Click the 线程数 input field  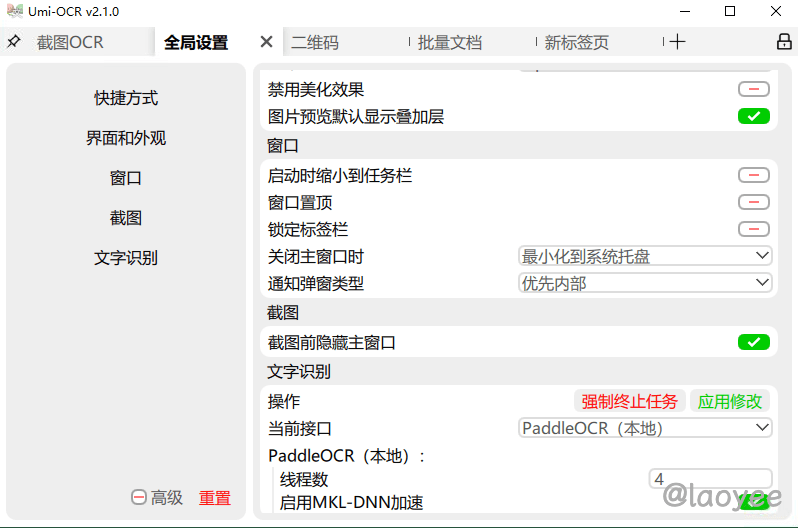[710, 479]
